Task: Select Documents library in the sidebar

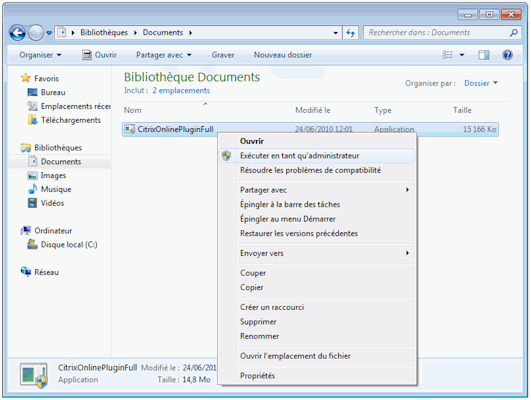Action: (x=59, y=162)
